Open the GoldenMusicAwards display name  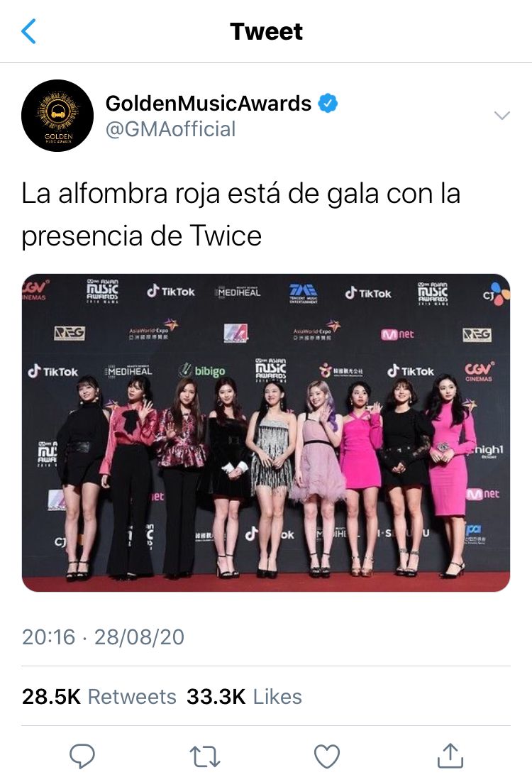[209, 103]
